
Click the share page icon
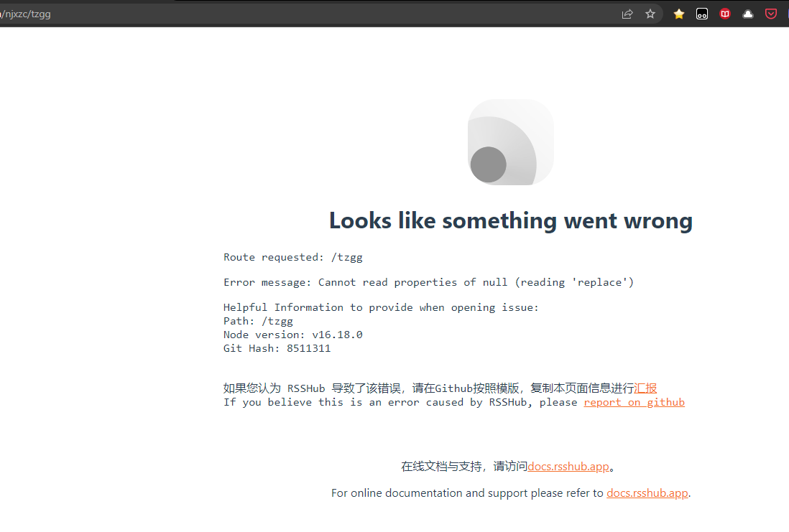[627, 13]
